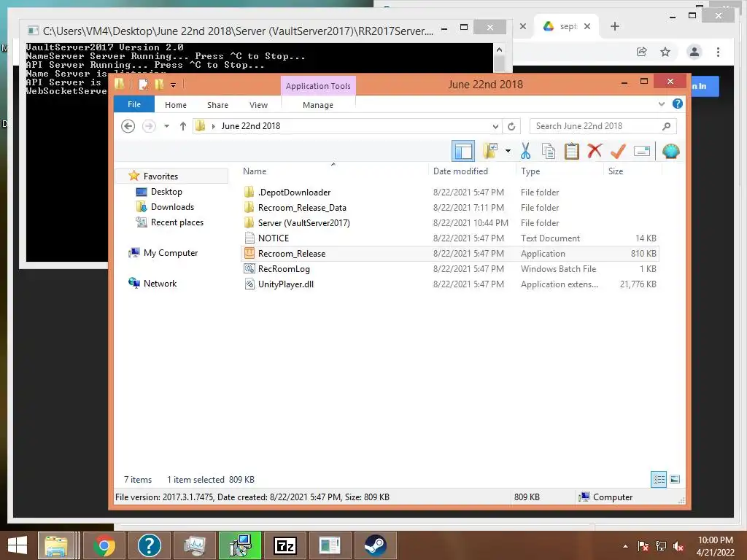This screenshot has width=747, height=560.
Task: Click the Application Tools contextual tab
Action: point(318,86)
